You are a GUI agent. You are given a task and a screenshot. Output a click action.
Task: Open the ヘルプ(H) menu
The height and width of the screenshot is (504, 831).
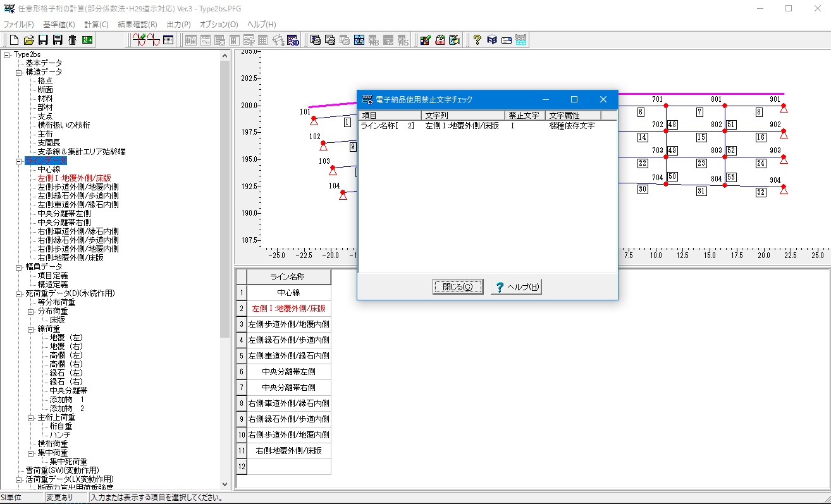[261, 24]
